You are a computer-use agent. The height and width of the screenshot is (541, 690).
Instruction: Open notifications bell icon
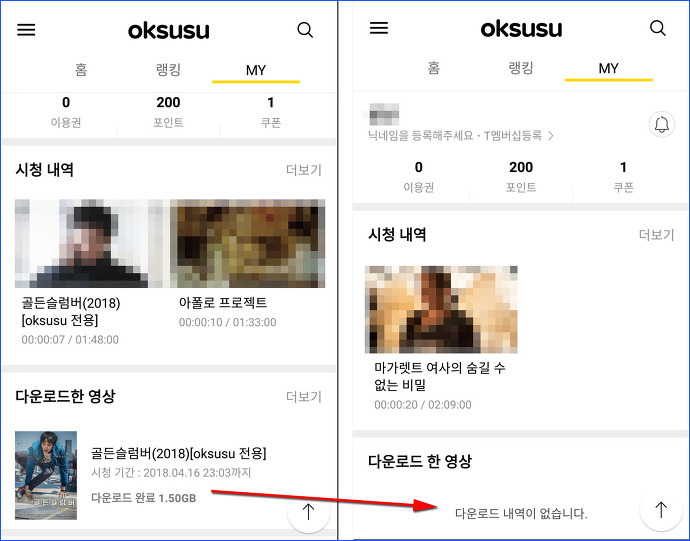click(x=661, y=125)
